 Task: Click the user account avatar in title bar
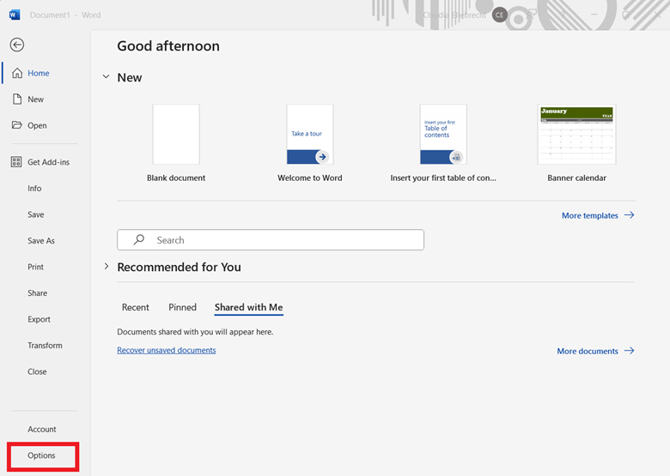pos(499,15)
